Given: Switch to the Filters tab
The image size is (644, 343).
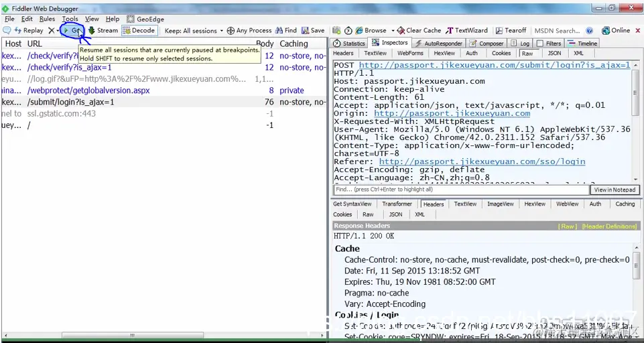Looking at the screenshot, I should pyautogui.click(x=549, y=43).
